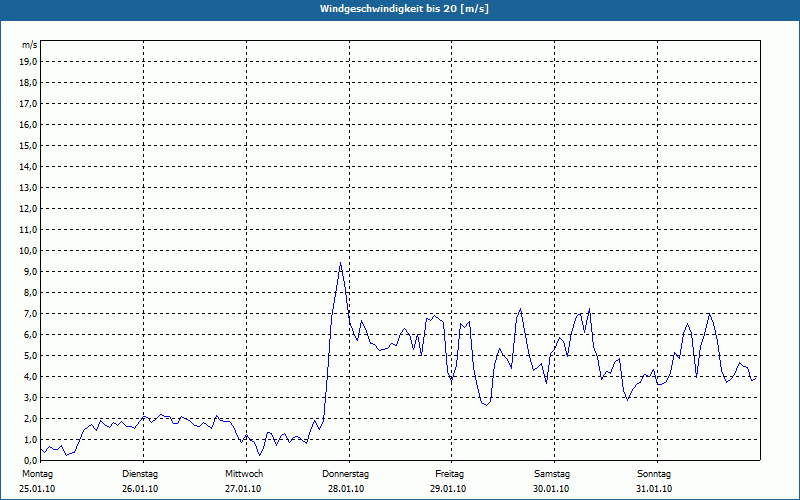
Task: Click the 17,0 axis value
Action: point(28,104)
